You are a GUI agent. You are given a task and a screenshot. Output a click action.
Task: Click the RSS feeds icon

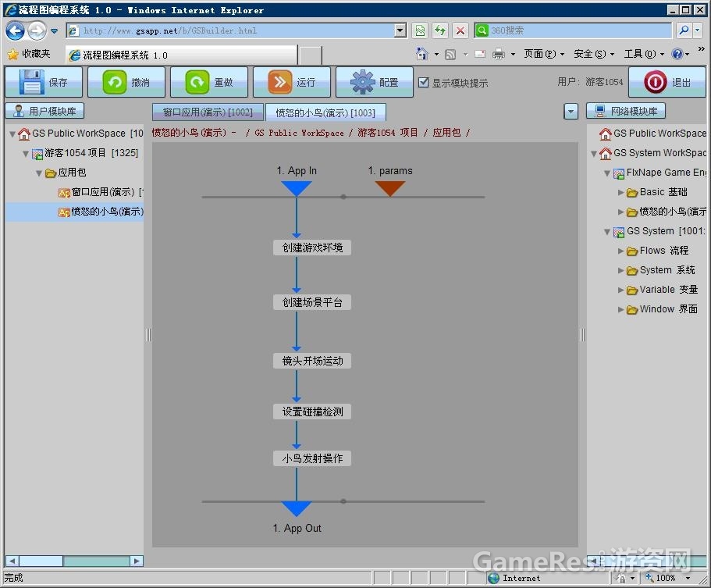[450, 55]
